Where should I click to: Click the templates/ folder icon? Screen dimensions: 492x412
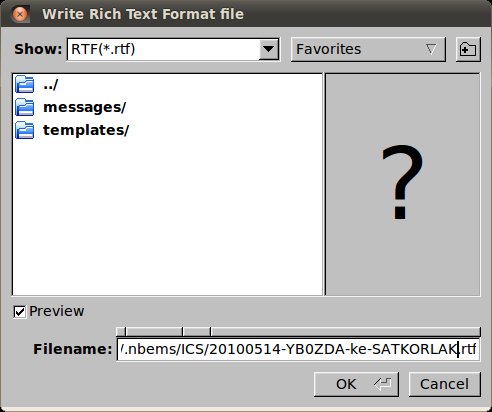(24, 130)
